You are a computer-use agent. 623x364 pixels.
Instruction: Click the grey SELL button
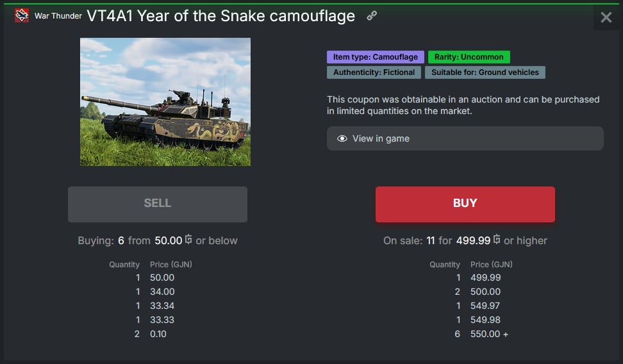click(x=158, y=204)
